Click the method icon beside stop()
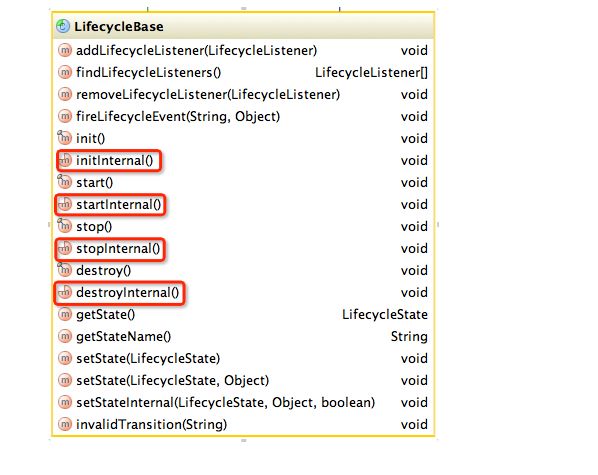Screen dimensions: 598x475 [x=64, y=226]
